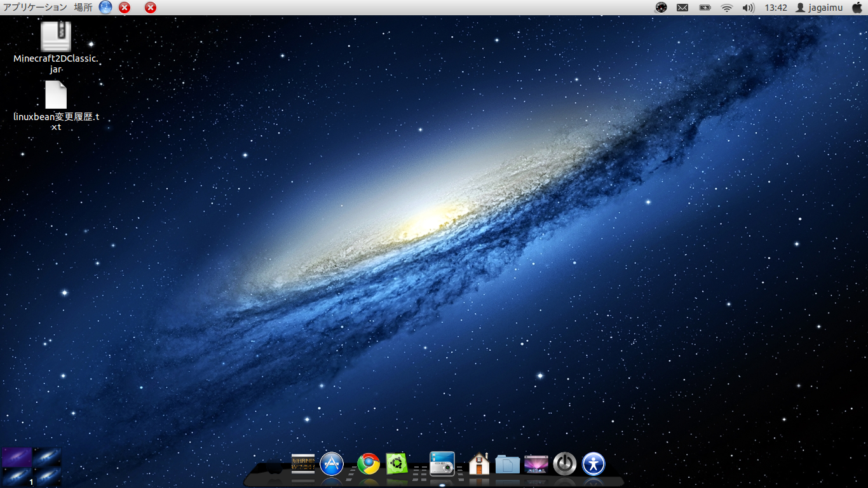
Task: Open the volume indicator in top panel
Action: [x=748, y=8]
